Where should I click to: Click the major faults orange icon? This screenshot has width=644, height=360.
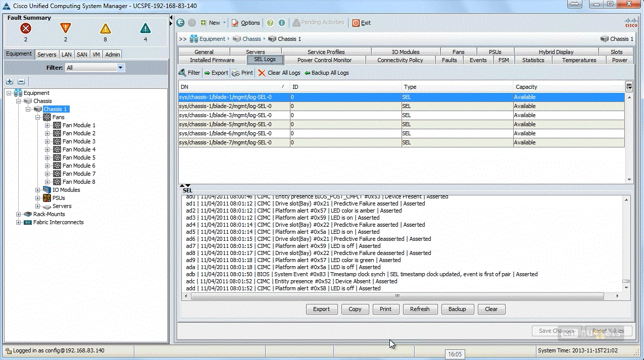tap(66, 28)
